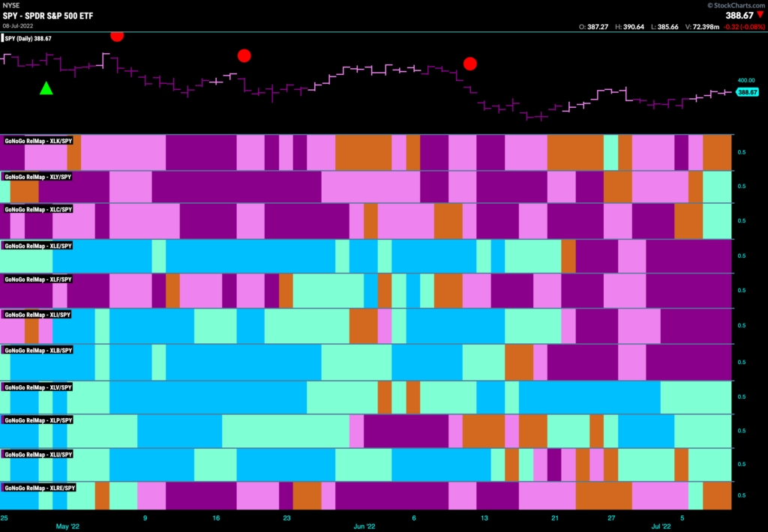Click the 13 date tick label

pos(484,518)
